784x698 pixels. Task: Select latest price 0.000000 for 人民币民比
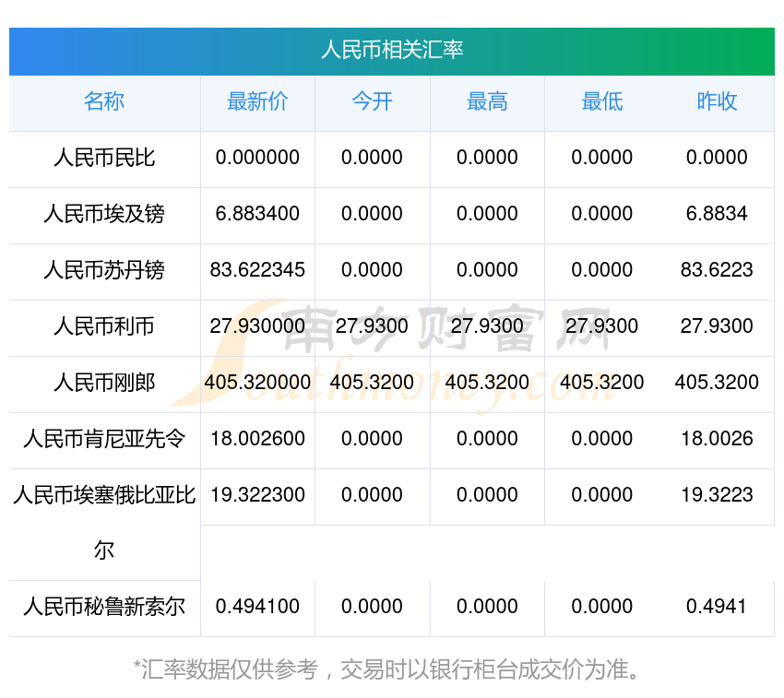pos(257,158)
